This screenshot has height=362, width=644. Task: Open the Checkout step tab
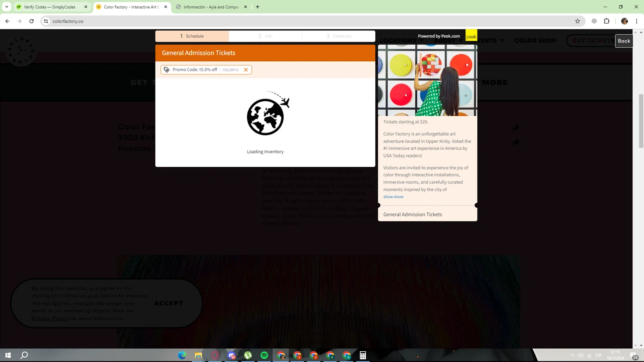tap(339, 36)
